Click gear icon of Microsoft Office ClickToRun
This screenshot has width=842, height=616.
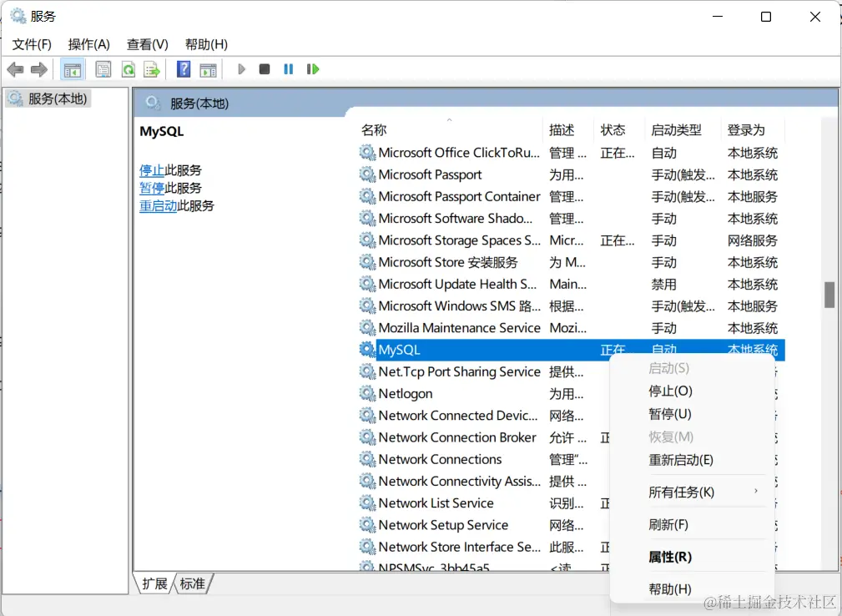367,153
